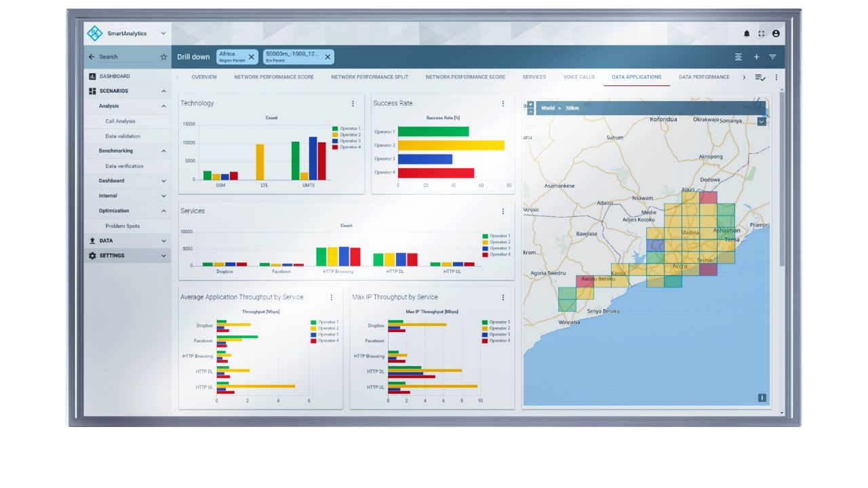This screenshot has width=868, height=488.
Task: Open the filter list icon
Action: point(772,57)
